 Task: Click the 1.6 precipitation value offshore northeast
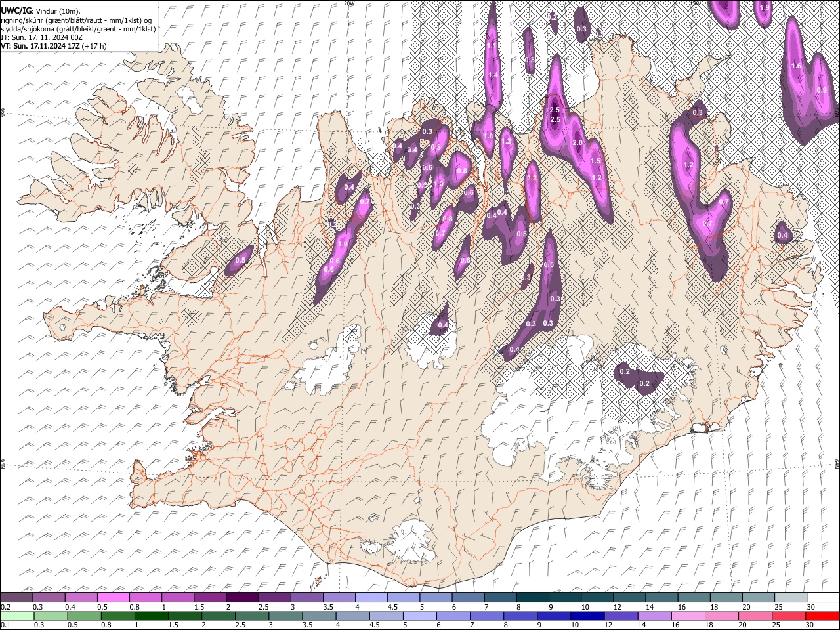click(796, 66)
